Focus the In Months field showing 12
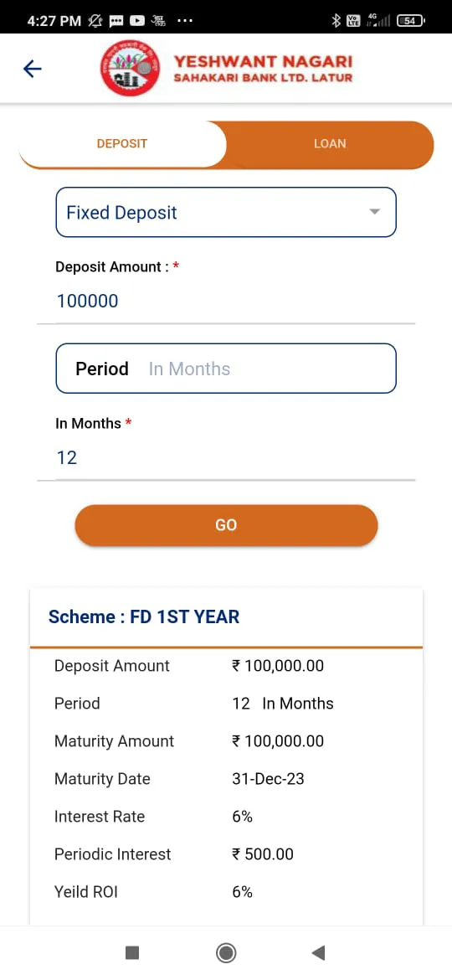The image size is (452, 980). point(226,458)
